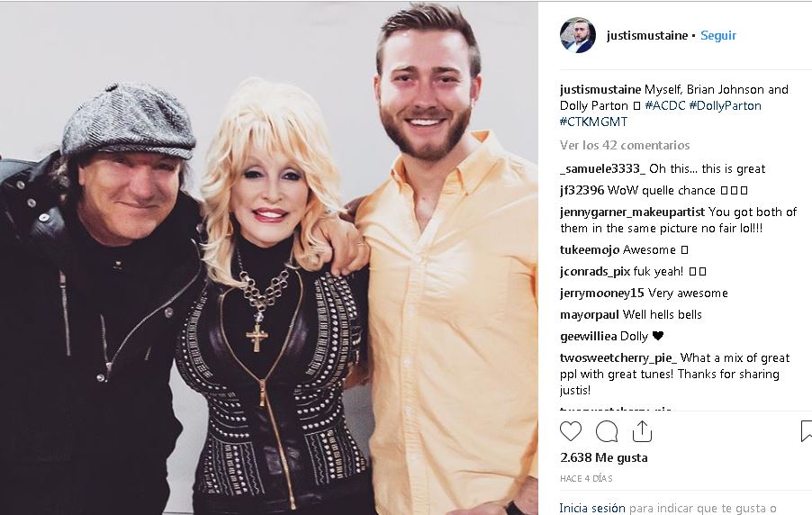Open the #CTKMGMT hashtag
The image size is (812, 515).
(593, 122)
